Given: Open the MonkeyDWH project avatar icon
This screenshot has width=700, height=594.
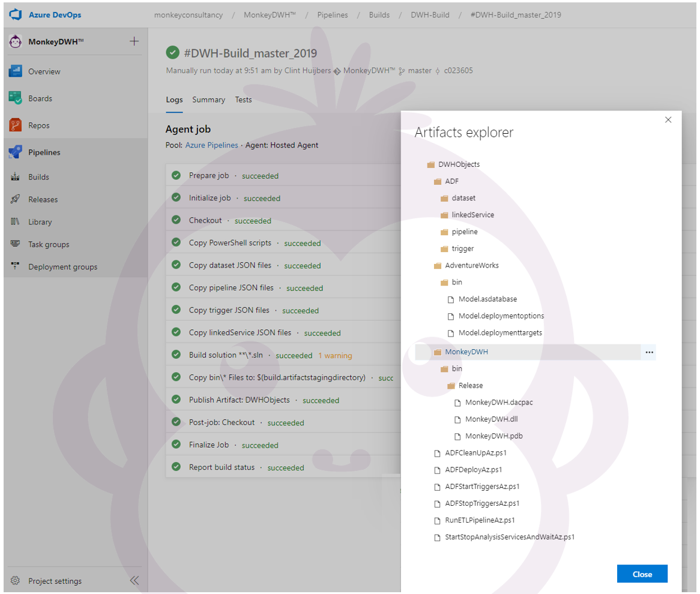Looking at the screenshot, I should (x=16, y=41).
